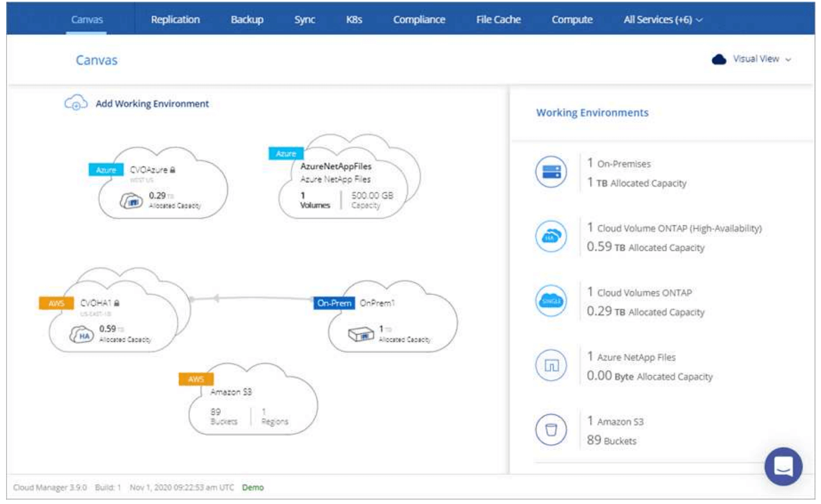Viewport: 821px width, 504px height.
Task: Click the 1 On-Premises summary text
Action: [x=619, y=163]
